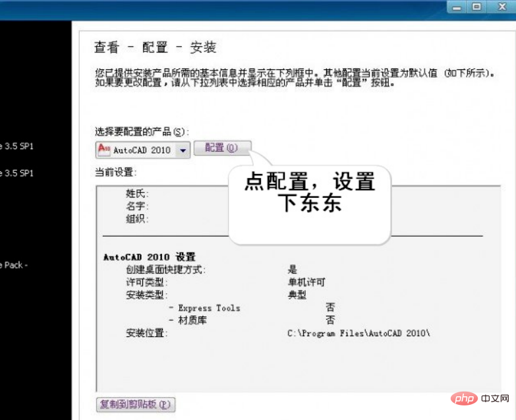Click the 查看 - 配置 - 安装 heading
Screen dimensions: 516x420
point(155,47)
